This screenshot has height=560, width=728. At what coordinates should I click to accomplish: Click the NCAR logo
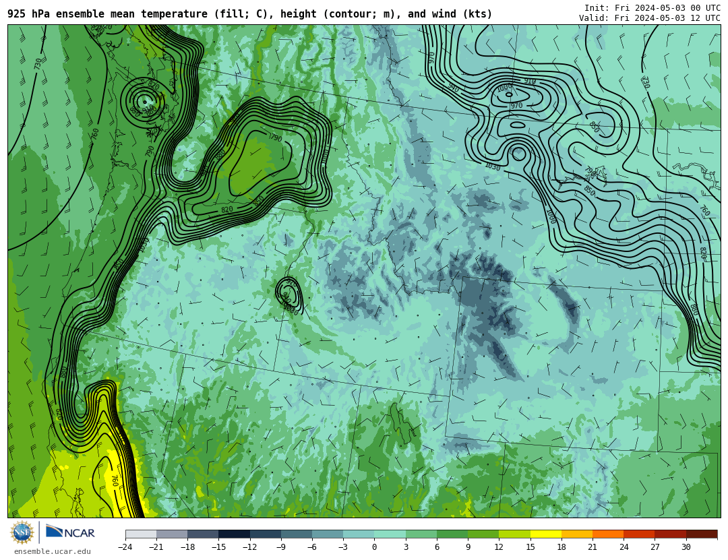(70, 532)
